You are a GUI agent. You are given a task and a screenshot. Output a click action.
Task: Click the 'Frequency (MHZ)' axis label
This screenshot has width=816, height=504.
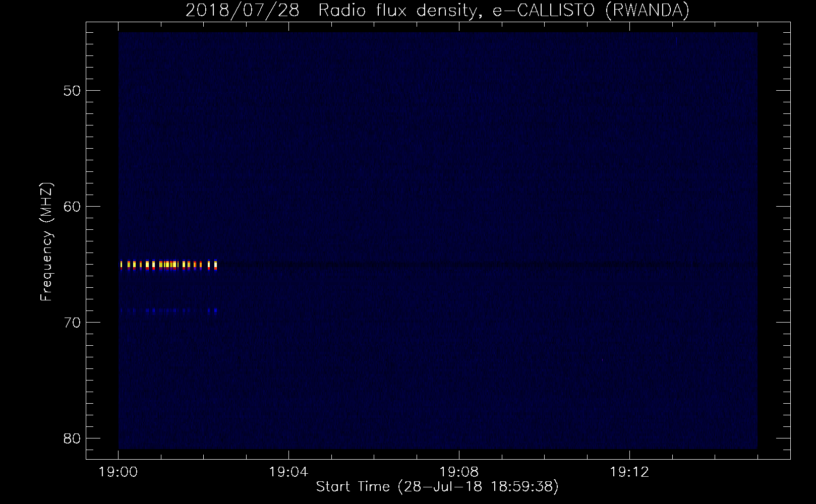point(46,242)
